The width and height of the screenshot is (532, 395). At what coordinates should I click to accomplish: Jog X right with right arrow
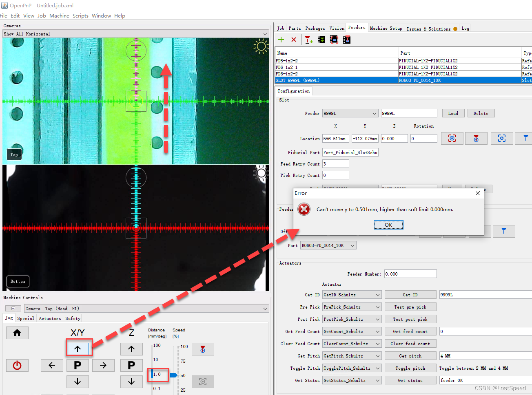[x=103, y=365]
